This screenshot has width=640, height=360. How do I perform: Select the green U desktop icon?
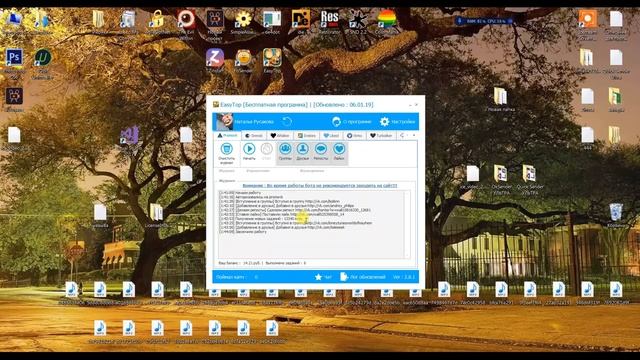43,58
